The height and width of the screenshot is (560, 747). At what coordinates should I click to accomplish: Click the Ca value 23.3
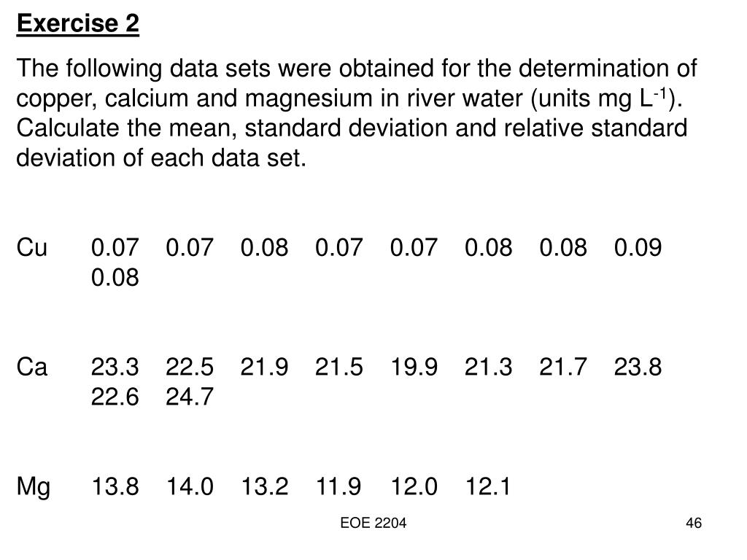[115, 367]
